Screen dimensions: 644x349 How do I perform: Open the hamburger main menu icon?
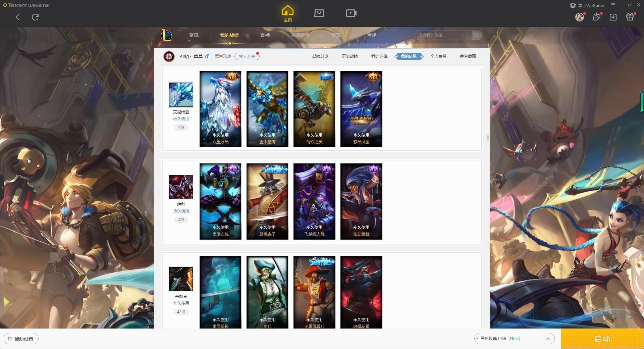tap(613, 5)
